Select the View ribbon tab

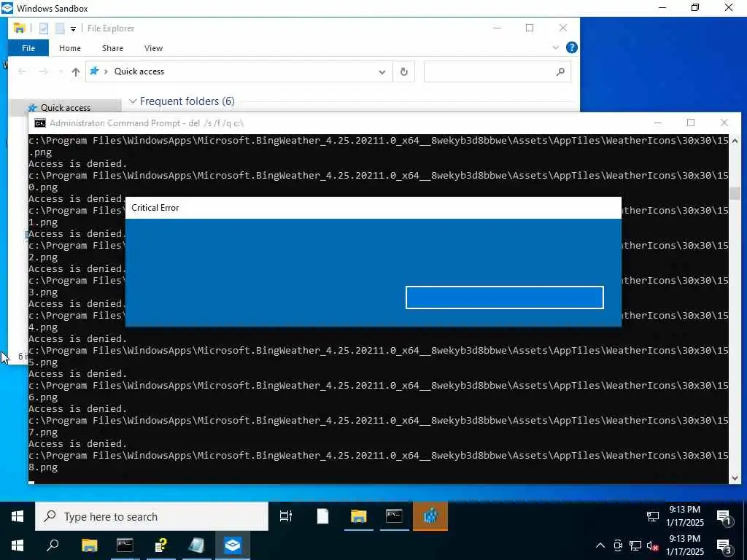coord(153,48)
